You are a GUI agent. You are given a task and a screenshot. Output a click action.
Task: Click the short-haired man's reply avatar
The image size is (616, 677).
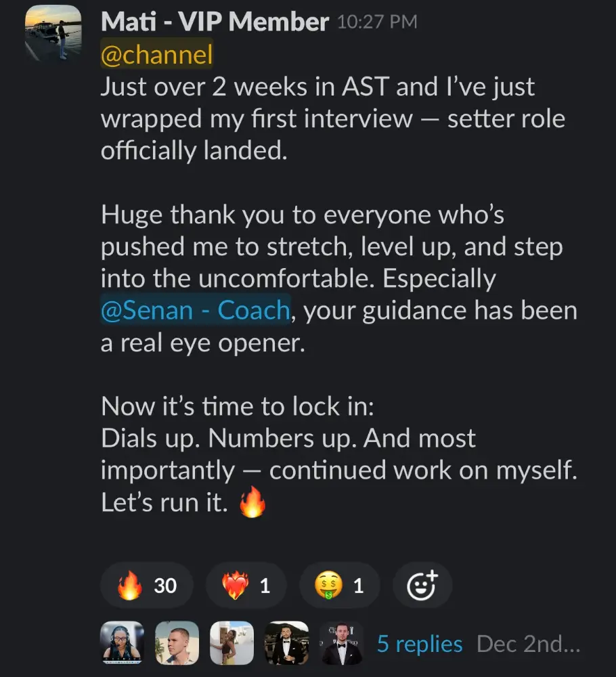point(177,643)
